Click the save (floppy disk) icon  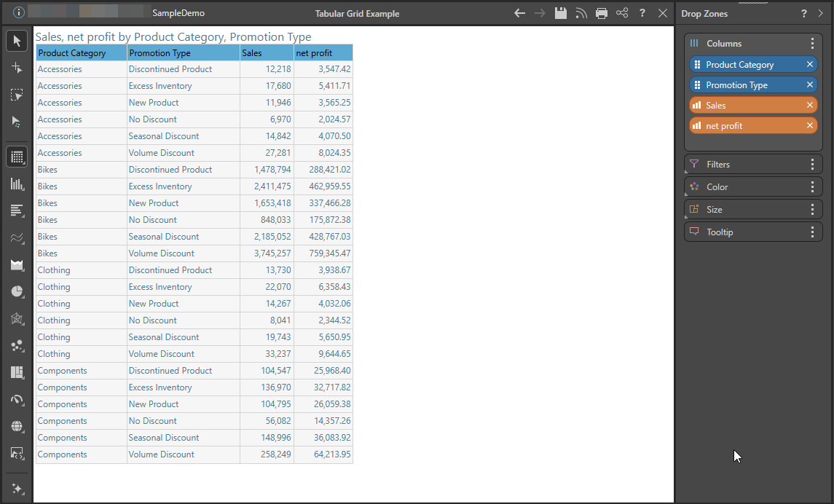[560, 13]
